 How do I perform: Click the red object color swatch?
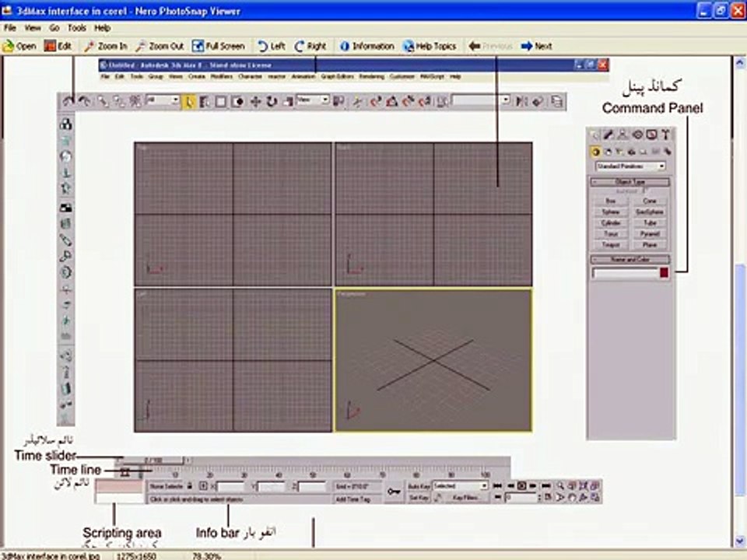(x=664, y=273)
